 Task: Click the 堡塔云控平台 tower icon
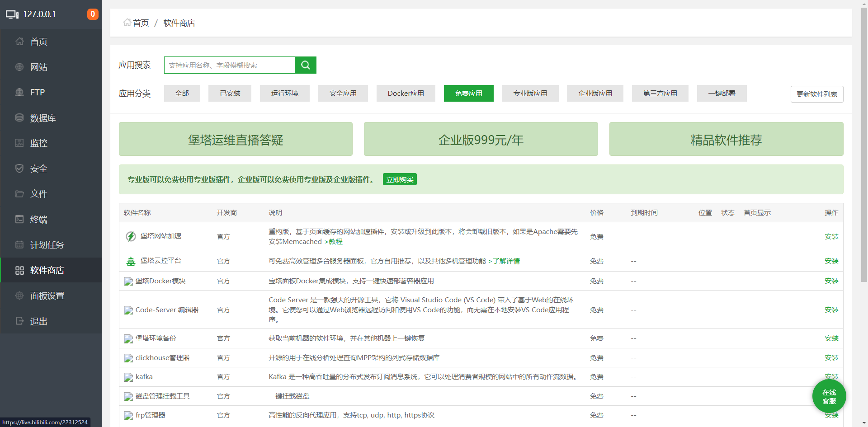131,261
